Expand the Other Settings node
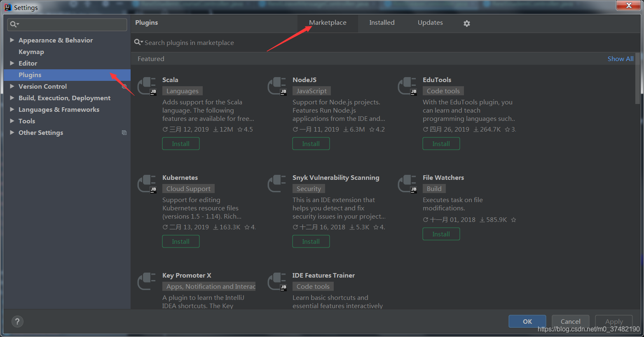This screenshot has width=644, height=337. (x=12, y=132)
